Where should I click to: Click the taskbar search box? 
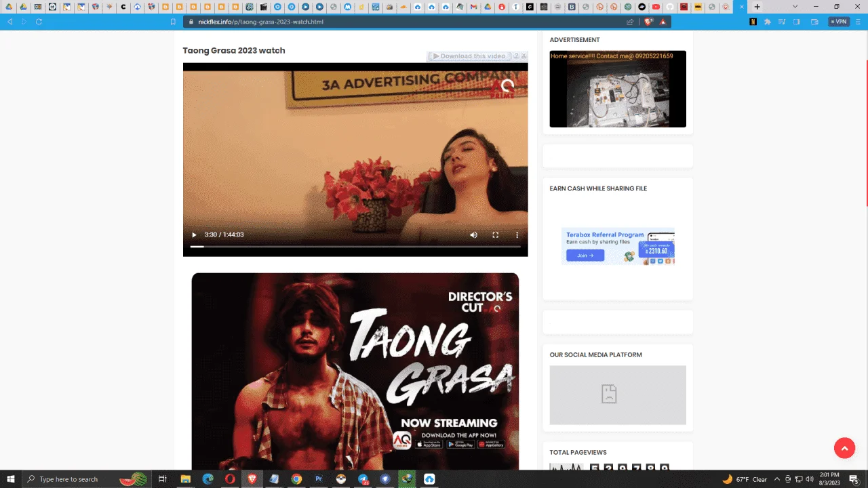(x=87, y=479)
